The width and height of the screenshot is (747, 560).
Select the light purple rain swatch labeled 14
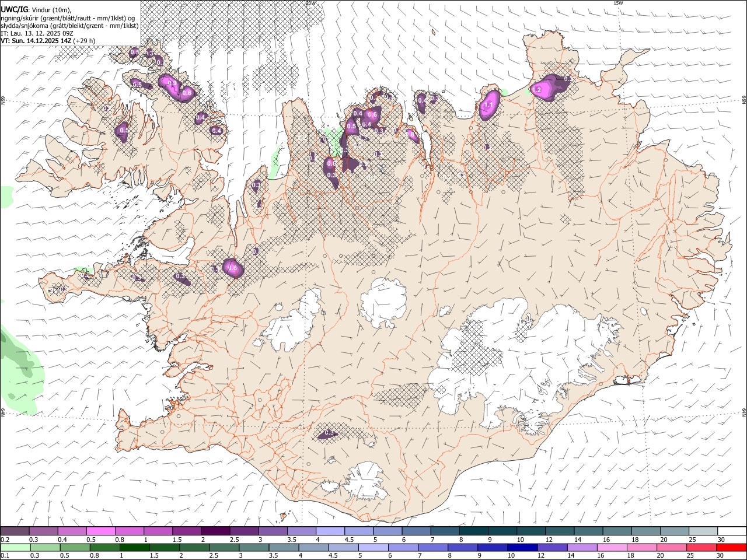pos(582,547)
